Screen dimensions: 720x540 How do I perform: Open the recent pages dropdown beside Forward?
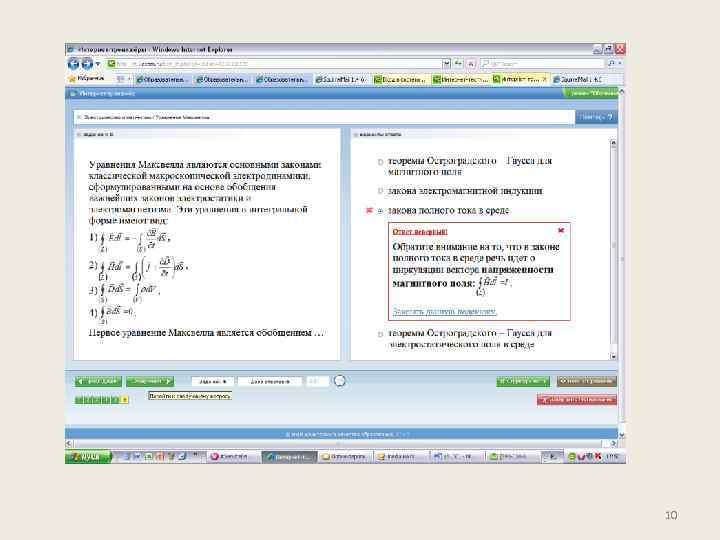(x=98, y=64)
